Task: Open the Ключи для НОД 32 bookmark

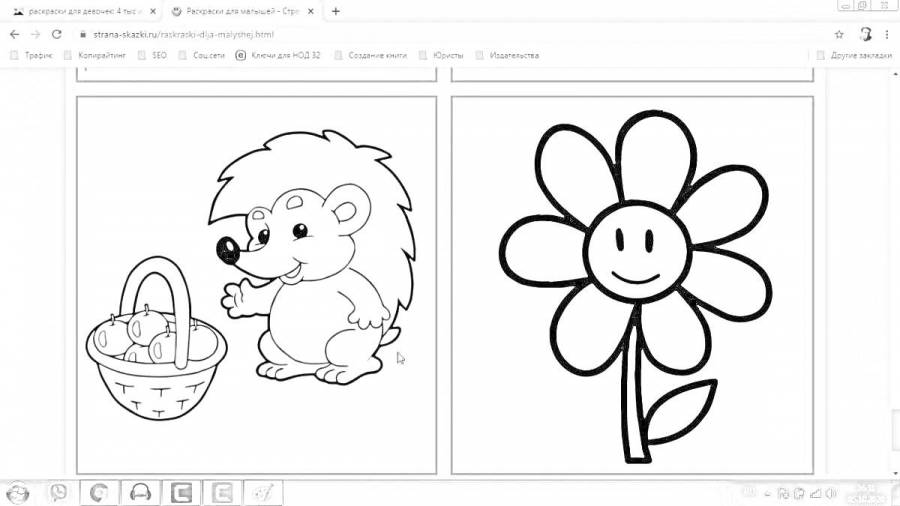Action: (278, 55)
